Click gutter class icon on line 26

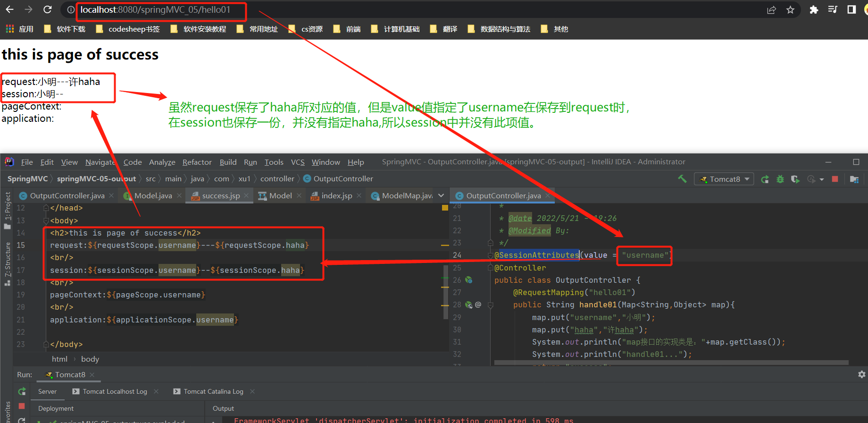point(468,280)
